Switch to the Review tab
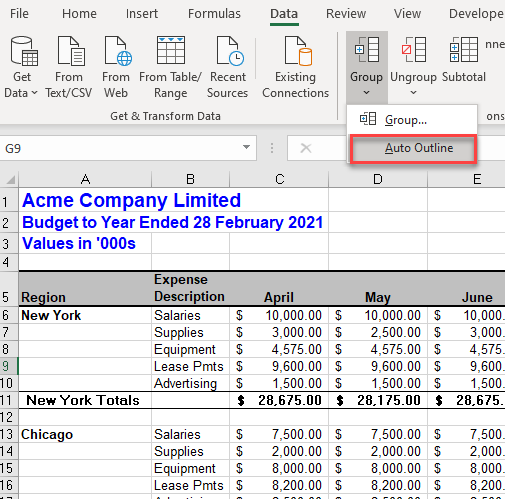 pyautogui.click(x=346, y=14)
